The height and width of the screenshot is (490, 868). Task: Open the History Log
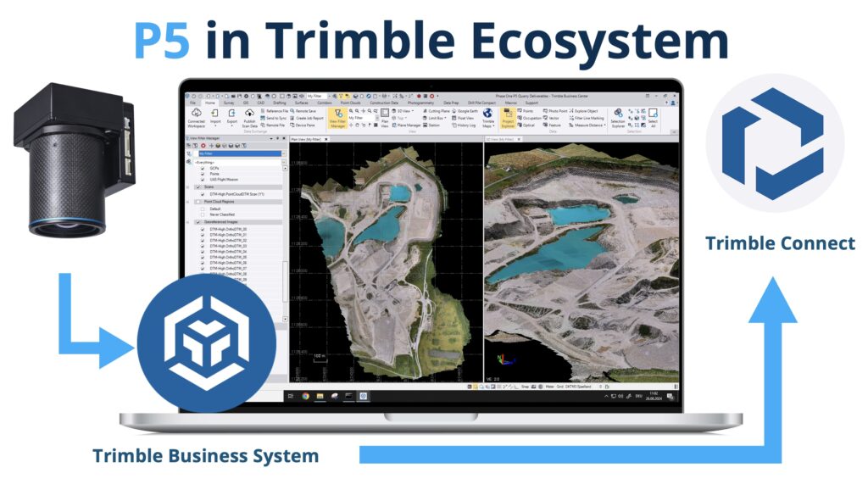464,125
